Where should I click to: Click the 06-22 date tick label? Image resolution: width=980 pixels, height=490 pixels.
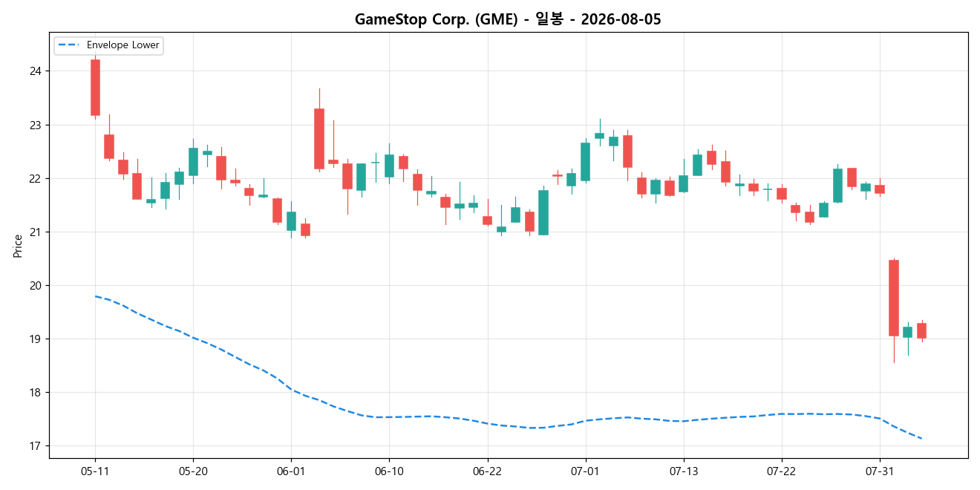coord(487,471)
